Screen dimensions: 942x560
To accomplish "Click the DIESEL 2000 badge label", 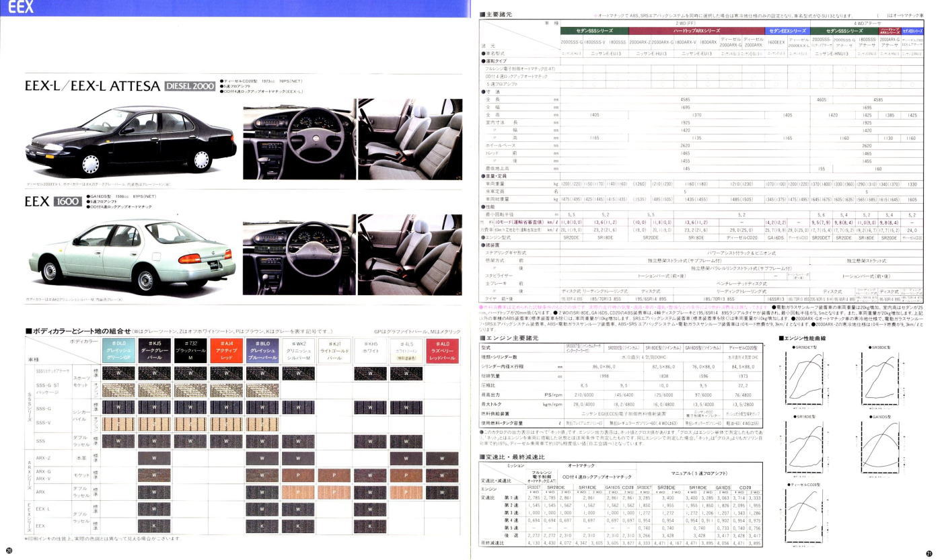I will pos(190,86).
